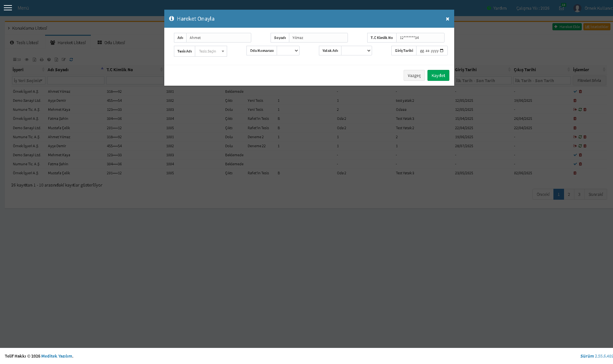Click the Soyadı input field
Screen dimensions: 613x364
318,38
